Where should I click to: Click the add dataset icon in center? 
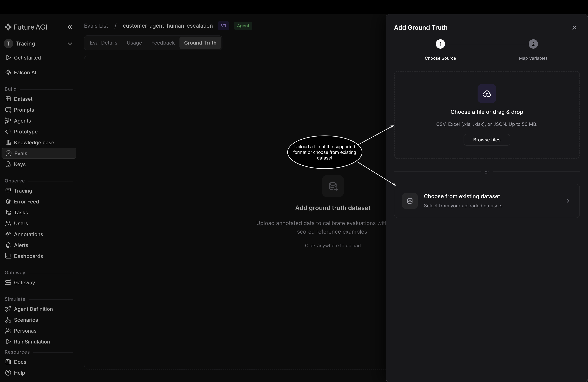[x=333, y=186]
